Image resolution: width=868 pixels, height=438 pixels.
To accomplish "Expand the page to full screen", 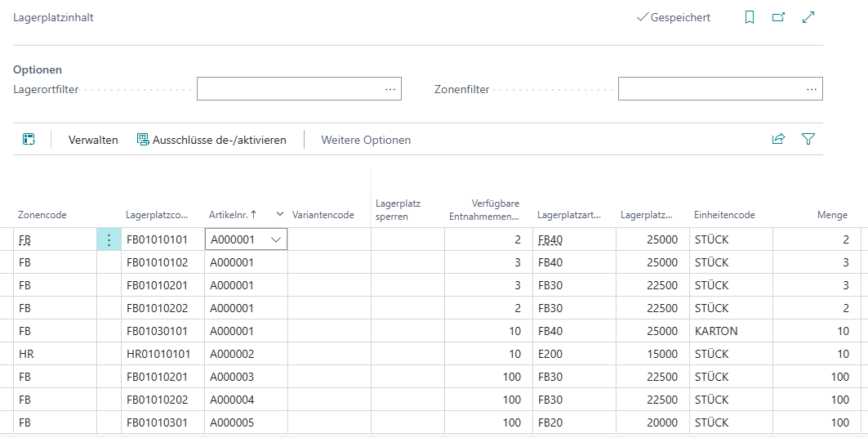I will (808, 17).
